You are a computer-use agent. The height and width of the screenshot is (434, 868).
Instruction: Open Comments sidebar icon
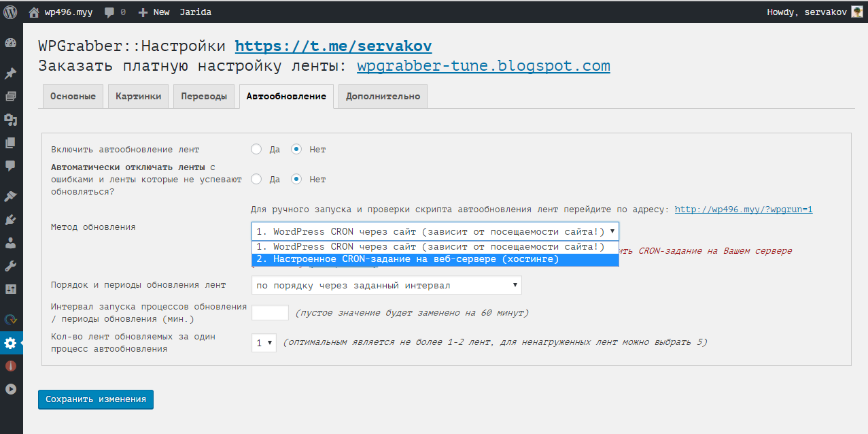tap(10, 165)
